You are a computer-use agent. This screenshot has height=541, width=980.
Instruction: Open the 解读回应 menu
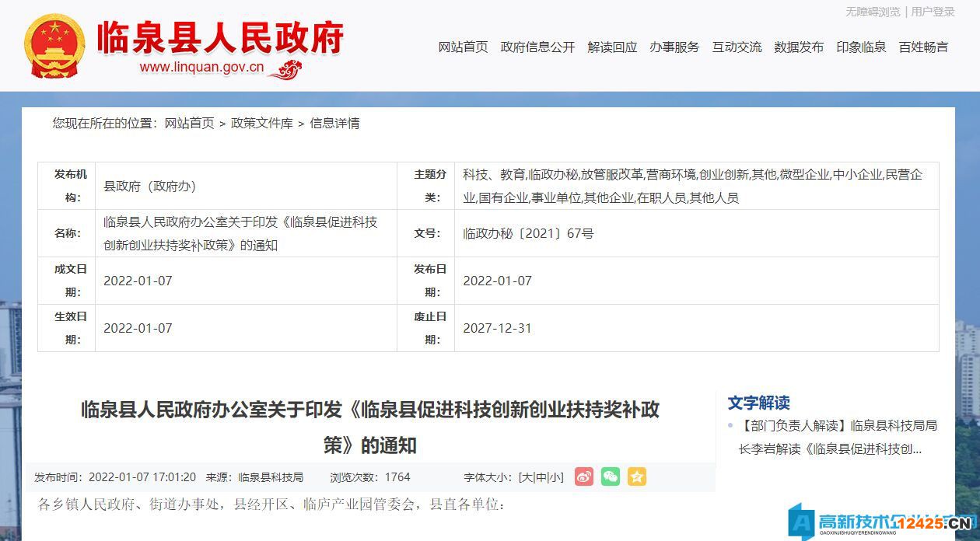pos(613,47)
